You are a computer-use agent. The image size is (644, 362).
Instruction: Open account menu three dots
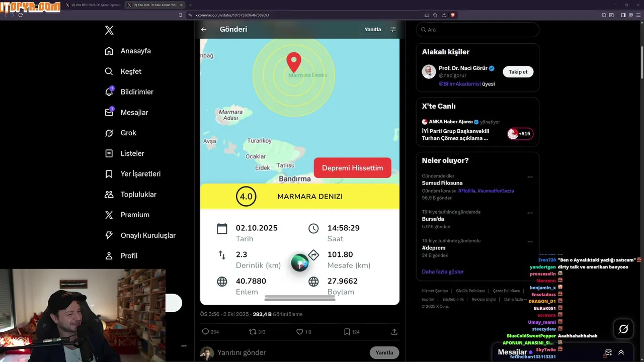[x=184, y=346]
